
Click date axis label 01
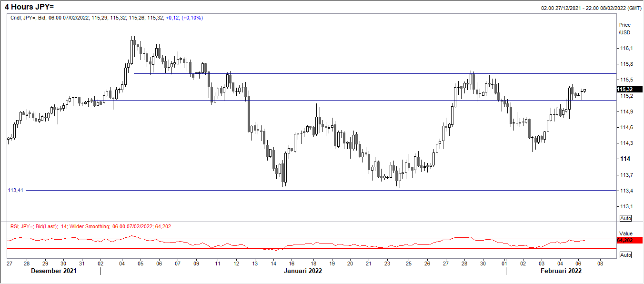pyautogui.click(x=504, y=263)
